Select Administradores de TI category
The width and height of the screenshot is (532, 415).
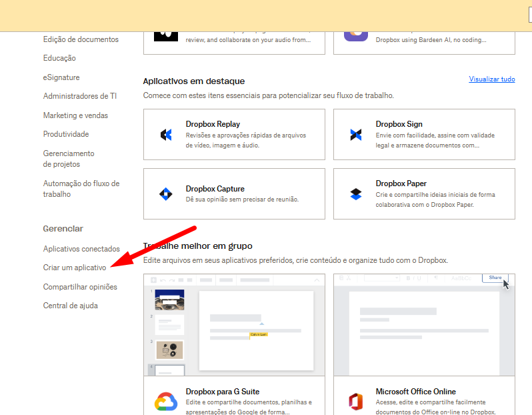[x=80, y=96]
